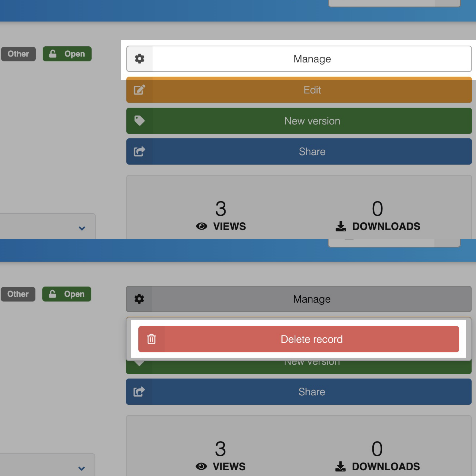Screen dimensions: 476x476
Task: Click gear icon on dimmed Manage button
Action: (x=139, y=299)
